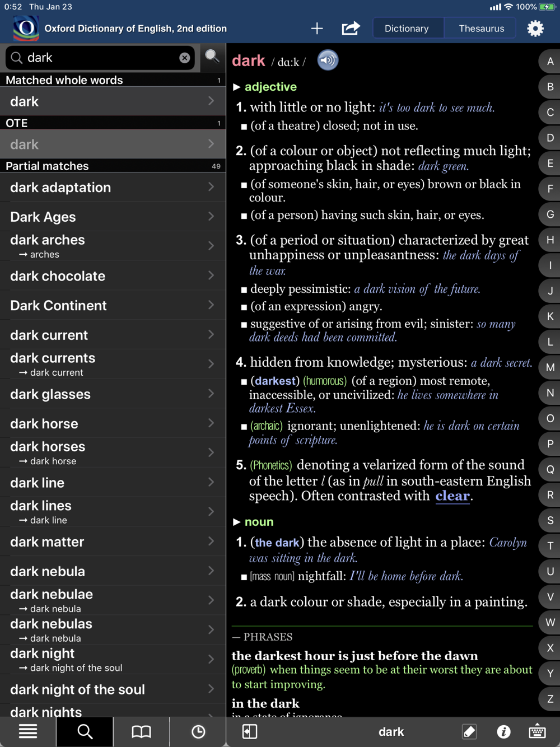Image resolution: width=560 pixels, height=747 pixels.
Task: Tap the 'dark' headword in bottom bar
Action: tap(391, 731)
